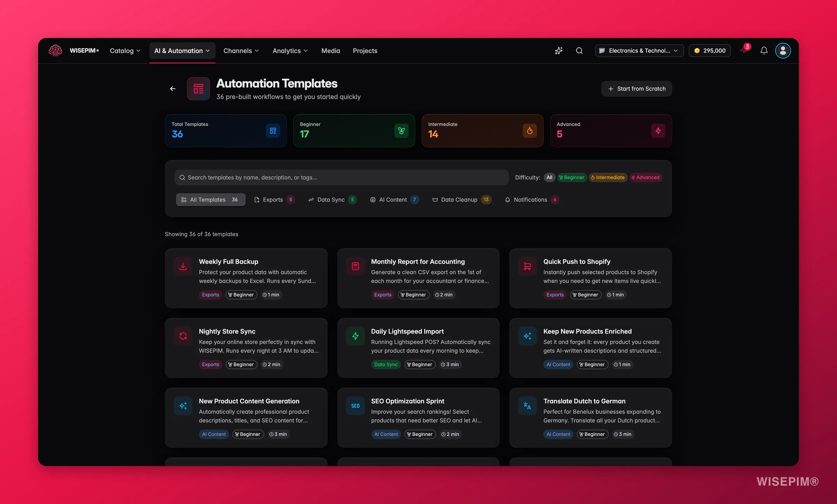The height and width of the screenshot is (504, 837).
Task: Expand the Catalog menu
Action: coord(125,51)
